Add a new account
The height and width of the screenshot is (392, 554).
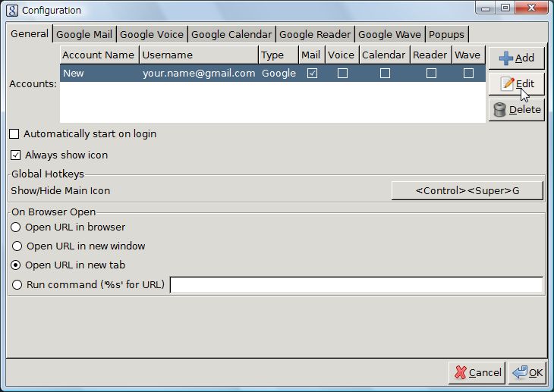coord(516,58)
